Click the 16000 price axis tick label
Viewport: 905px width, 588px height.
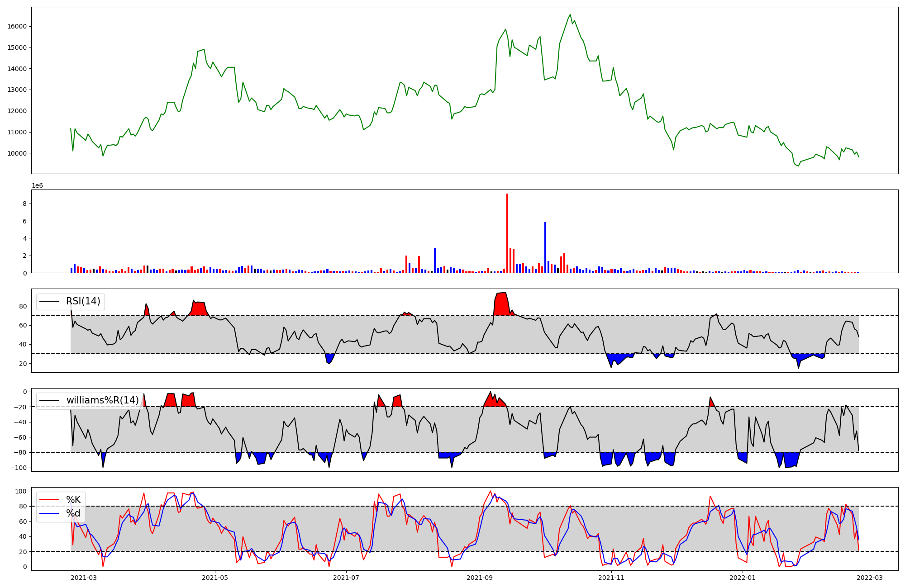pos(17,26)
